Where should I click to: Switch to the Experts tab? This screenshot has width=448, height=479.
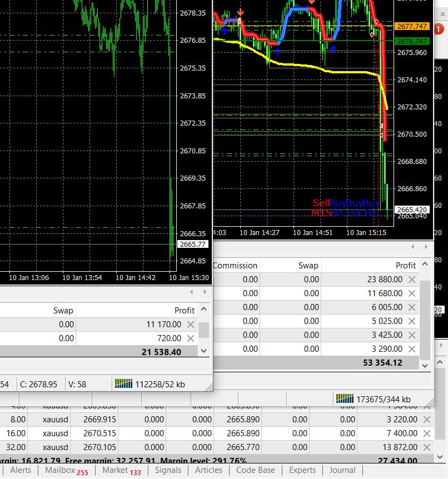click(x=302, y=470)
